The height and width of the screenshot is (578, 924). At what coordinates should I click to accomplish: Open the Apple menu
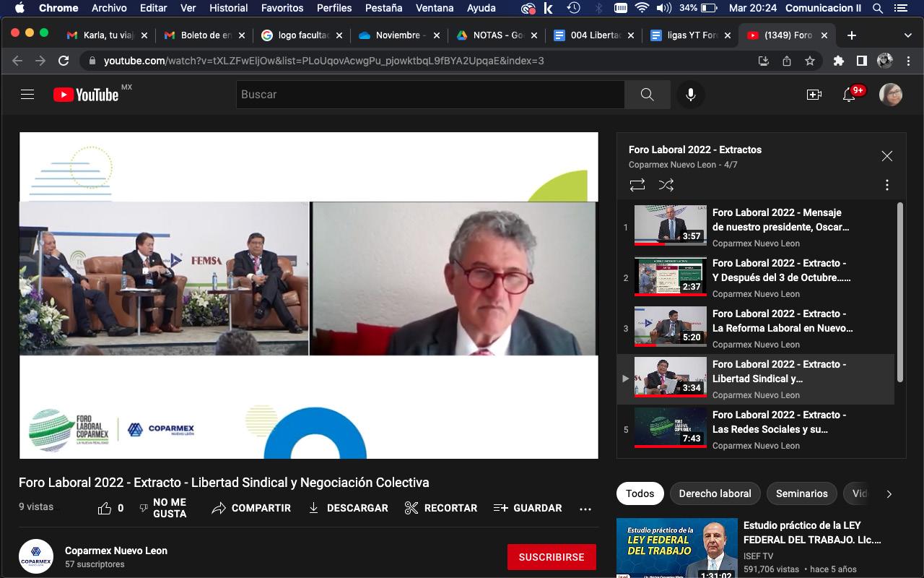tap(19, 8)
